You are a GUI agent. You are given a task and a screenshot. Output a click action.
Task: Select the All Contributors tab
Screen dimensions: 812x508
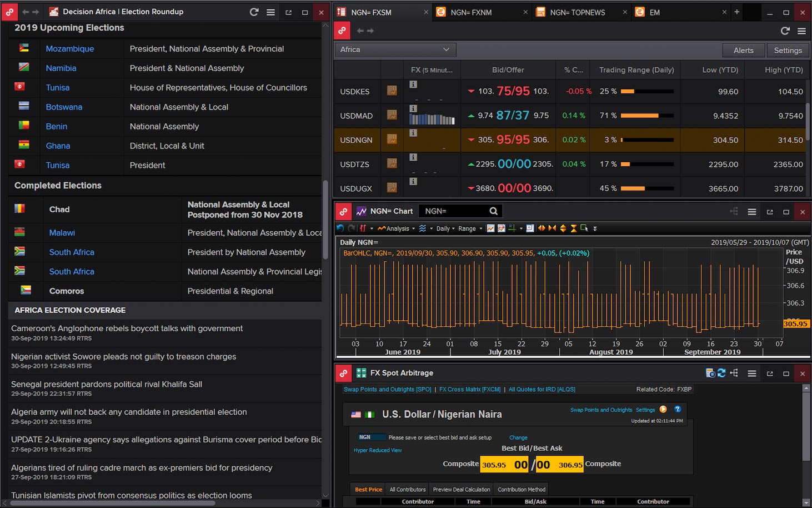coord(407,490)
